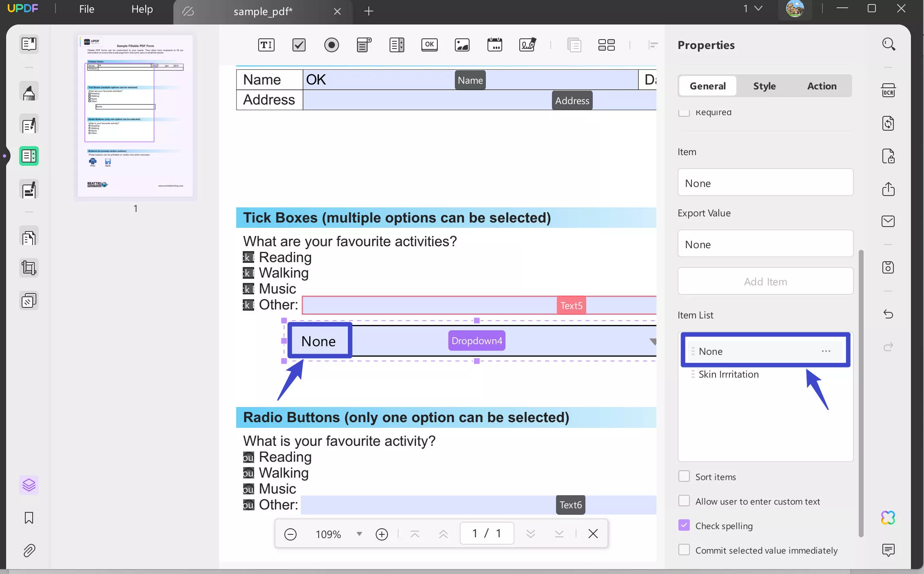Select Skin Irritation list entry
The width and height of the screenshot is (924, 574).
coord(729,374)
